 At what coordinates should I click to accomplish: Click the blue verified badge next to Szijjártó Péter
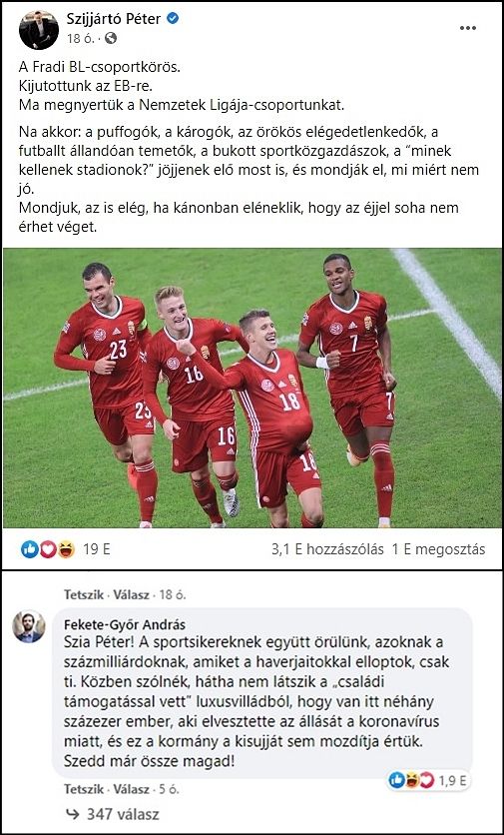pos(173,19)
